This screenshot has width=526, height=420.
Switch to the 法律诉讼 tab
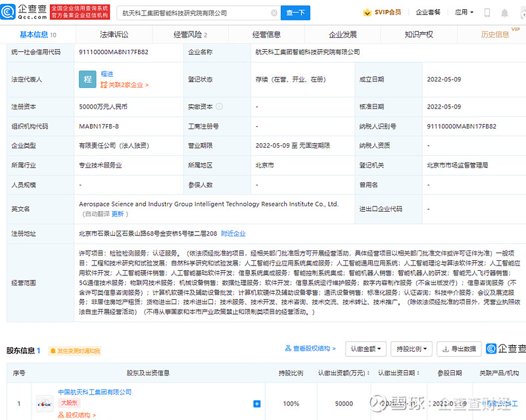click(114, 35)
